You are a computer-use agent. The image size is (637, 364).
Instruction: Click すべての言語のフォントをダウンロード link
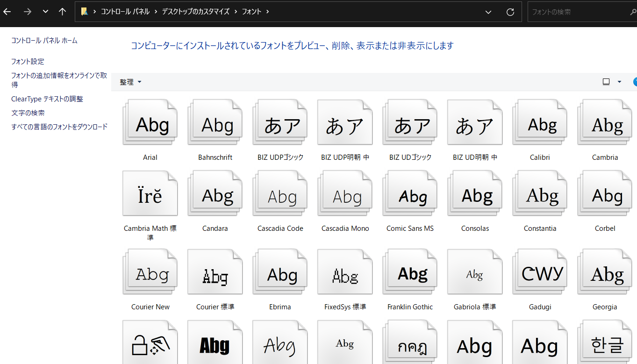click(x=60, y=127)
